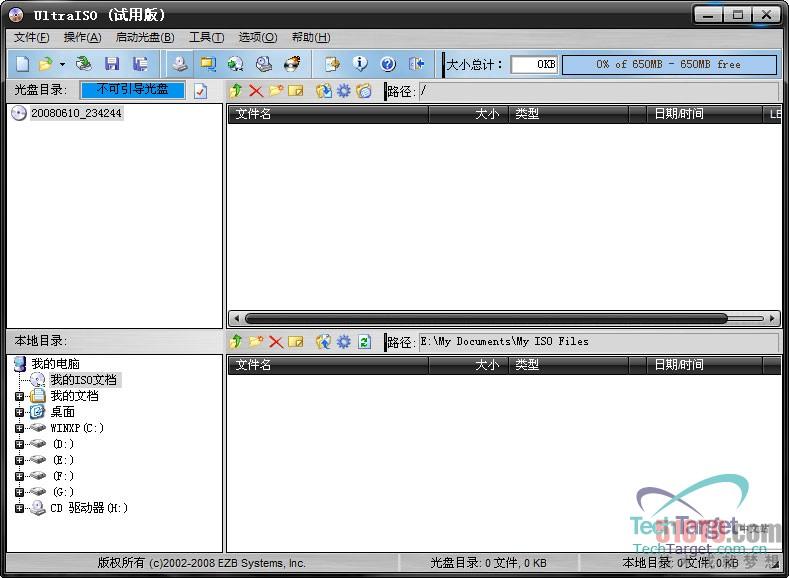Expand the (D:) drive node
This screenshot has height=578, width=789.
(x=19, y=444)
